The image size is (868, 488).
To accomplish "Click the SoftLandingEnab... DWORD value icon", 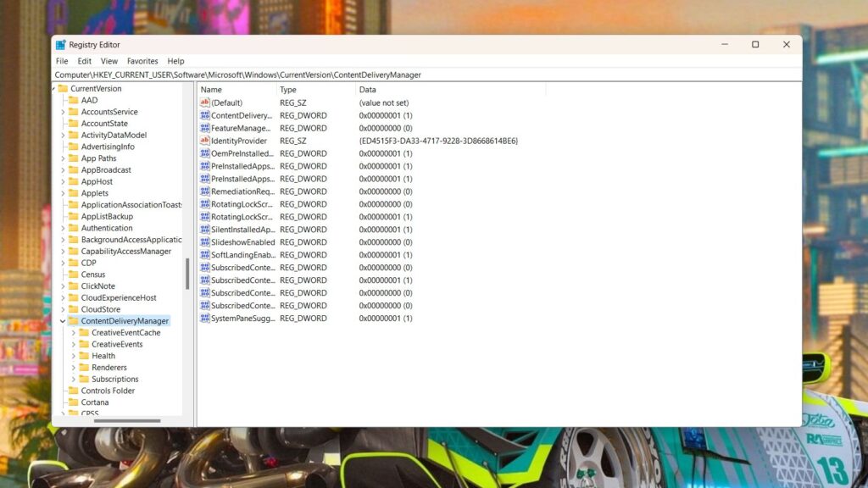I will 205,255.
